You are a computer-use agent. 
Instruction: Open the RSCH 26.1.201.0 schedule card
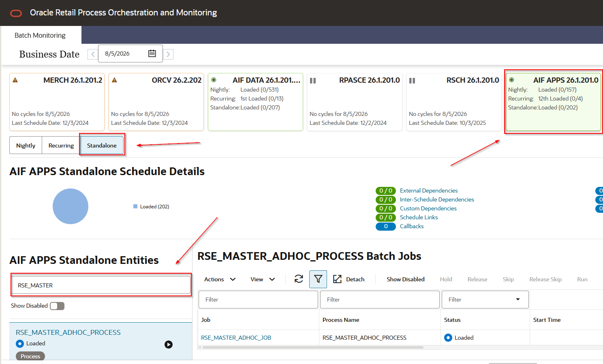(x=454, y=102)
